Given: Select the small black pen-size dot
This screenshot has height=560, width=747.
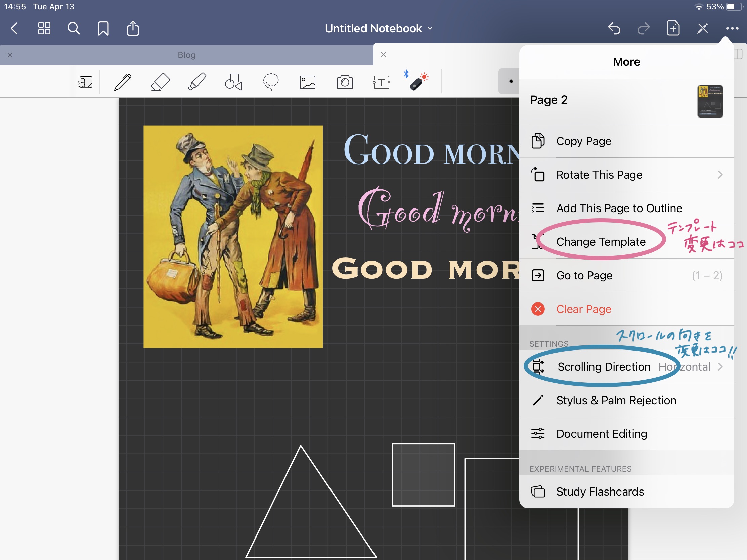Looking at the screenshot, I should coord(511,81).
